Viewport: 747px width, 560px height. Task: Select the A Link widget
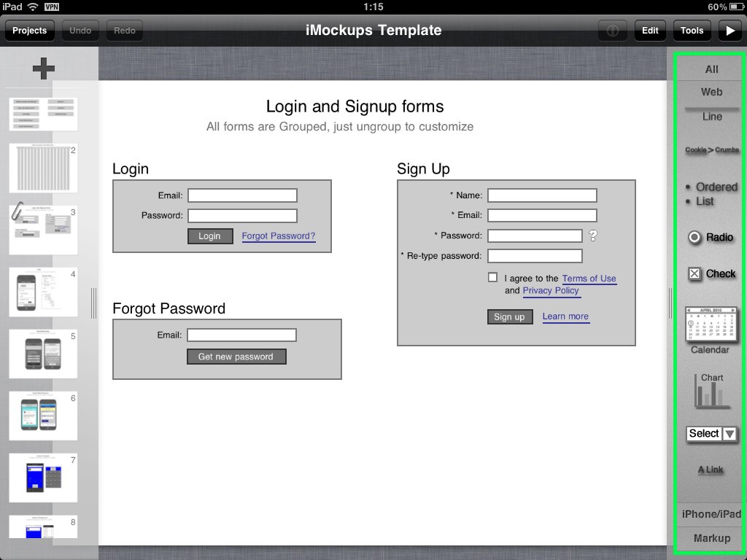(x=711, y=470)
